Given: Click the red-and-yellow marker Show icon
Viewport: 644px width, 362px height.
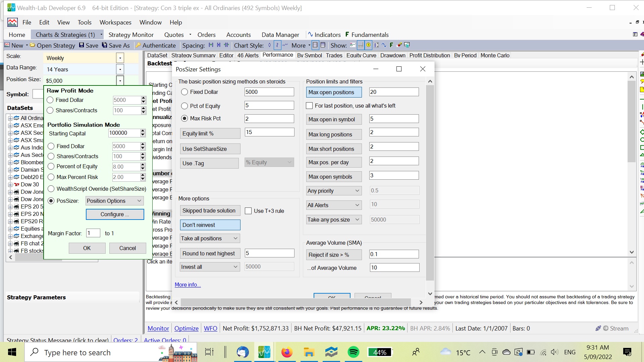Looking at the screenshot, I should (399, 45).
